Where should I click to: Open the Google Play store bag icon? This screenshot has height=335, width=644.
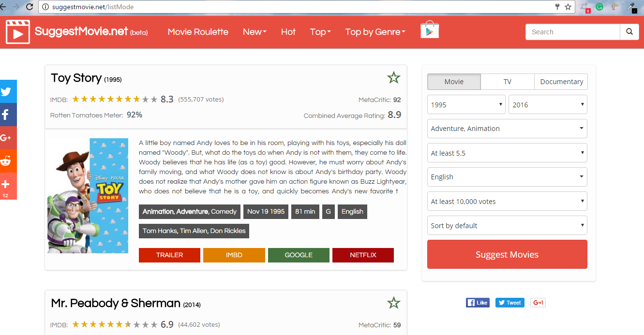[429, 30]
